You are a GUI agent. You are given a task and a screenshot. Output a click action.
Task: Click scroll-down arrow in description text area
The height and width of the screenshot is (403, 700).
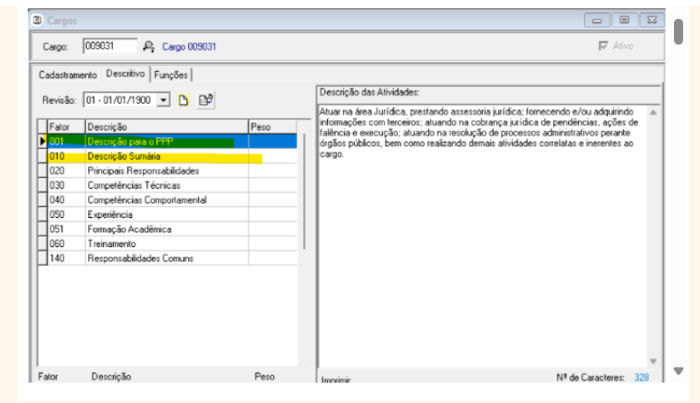654,360
